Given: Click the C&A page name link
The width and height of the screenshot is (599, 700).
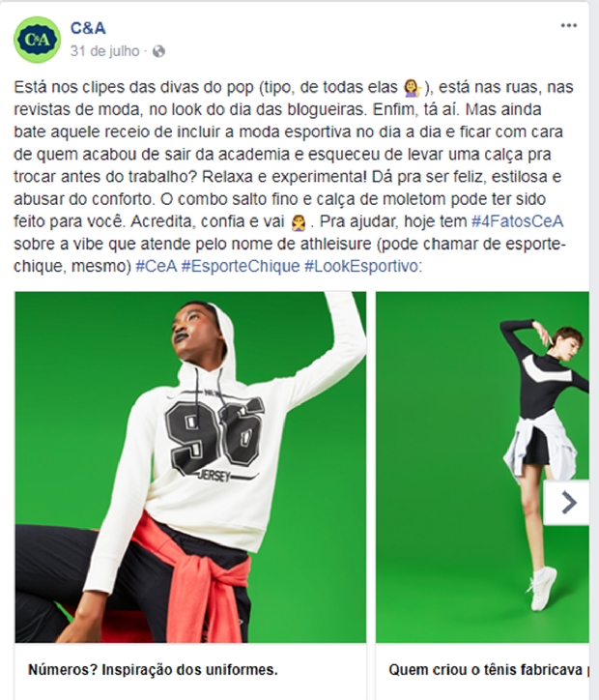Looking at the screenshot, I should pyautogui.click(x=88, y=28).
